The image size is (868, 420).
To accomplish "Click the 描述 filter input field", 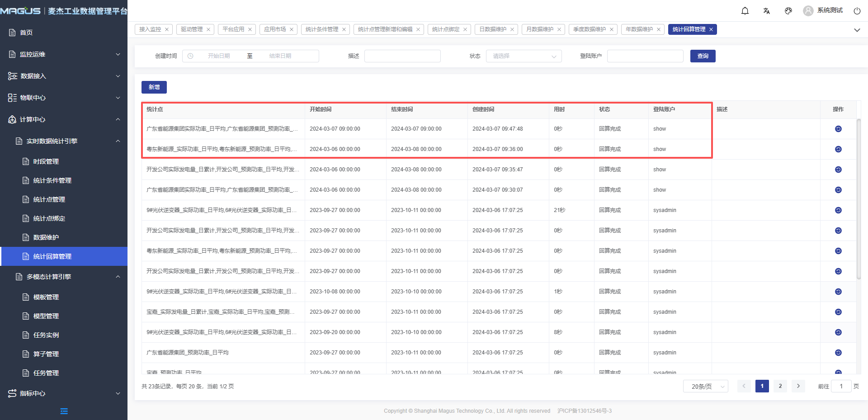I will click(x=402, y=56).
